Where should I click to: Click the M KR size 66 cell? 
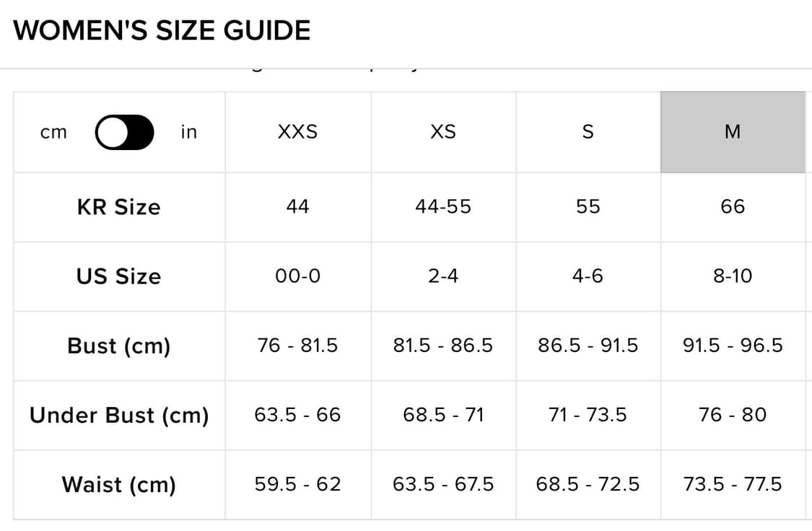[x=733, y=207]
